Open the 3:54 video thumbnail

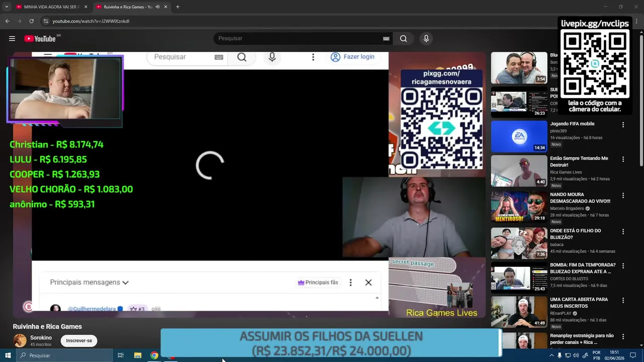519,68
